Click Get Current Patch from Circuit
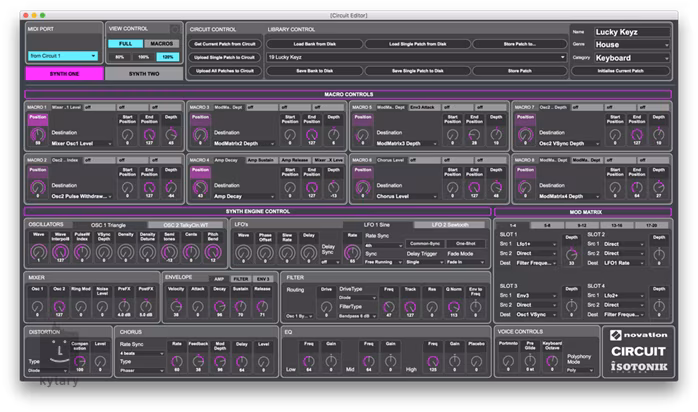Image resolution: width=698 pixels, height=412 pixels. (x=225, y=44)
